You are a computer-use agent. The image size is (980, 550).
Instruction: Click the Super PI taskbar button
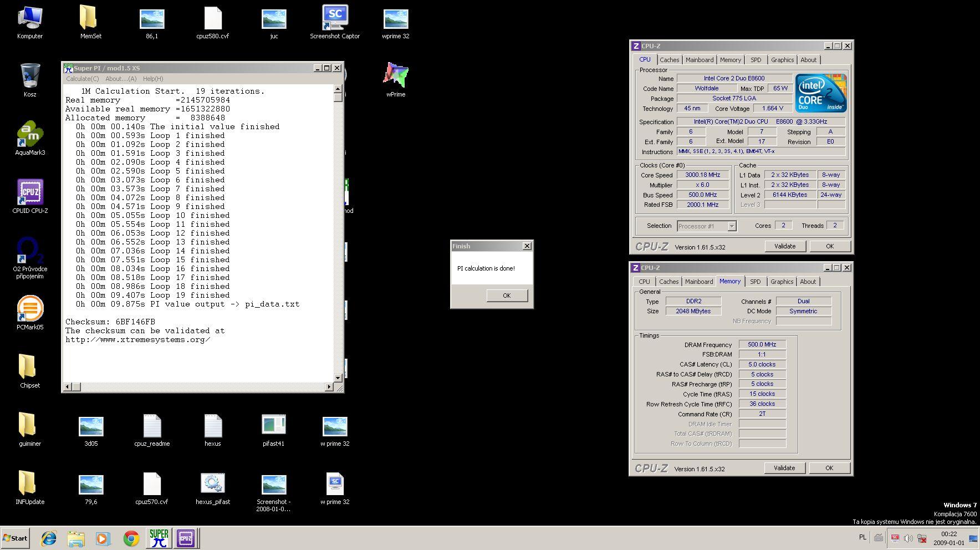tap(159, 538)
